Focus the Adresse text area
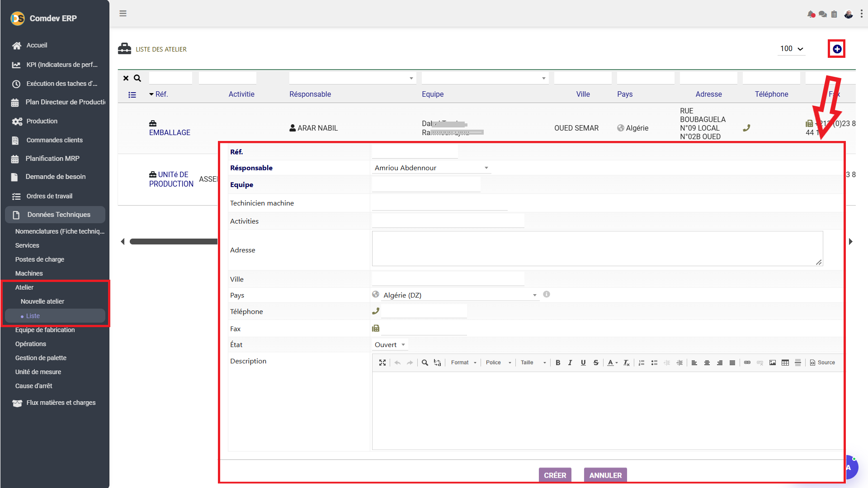 tap(597, 249)
